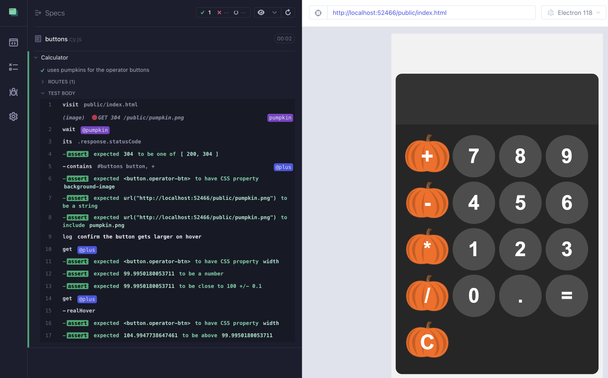Screen dimensions: 608x378
Task: Click the assert 'include pumpkin.png' row
Action: click(167, 221)
